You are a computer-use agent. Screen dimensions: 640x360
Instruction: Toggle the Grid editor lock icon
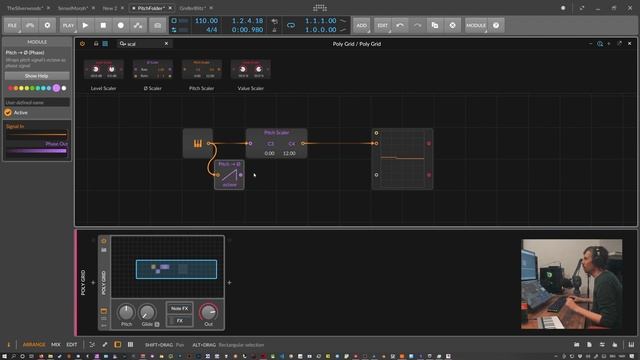[96, 44]
